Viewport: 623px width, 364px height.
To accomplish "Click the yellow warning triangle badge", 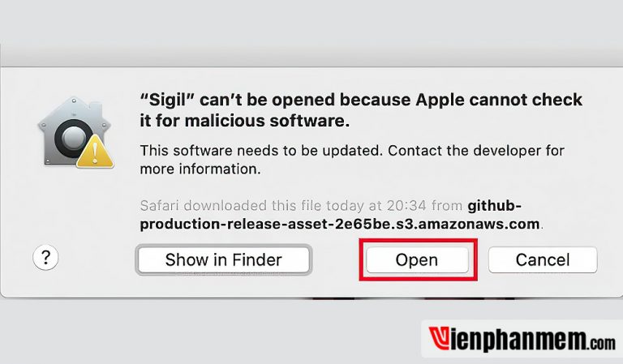I will pyautogui.click(x=95, y=152).
